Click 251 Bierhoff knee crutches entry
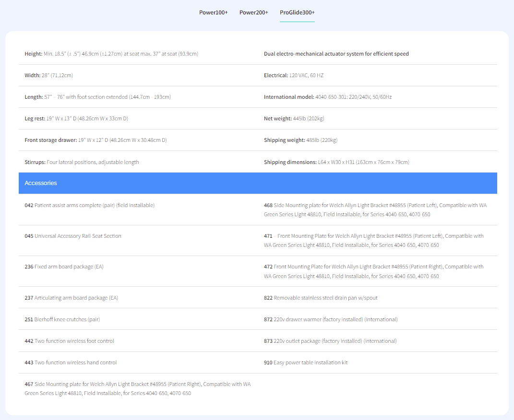This screenshot has width=514, height=420. coord(62,319)
